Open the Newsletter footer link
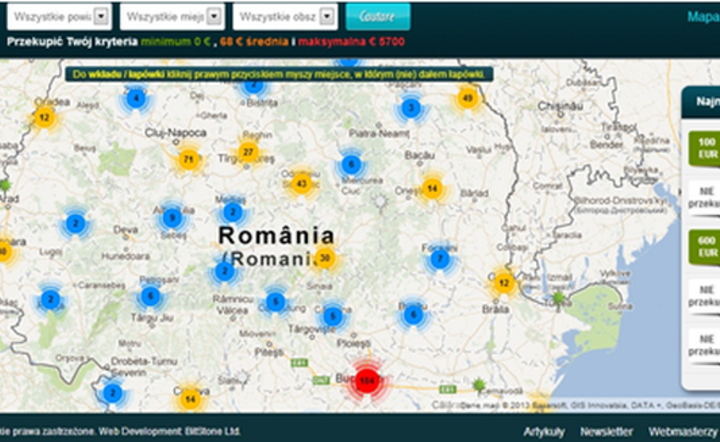This screenshot has height=442, width=720. 607,432
